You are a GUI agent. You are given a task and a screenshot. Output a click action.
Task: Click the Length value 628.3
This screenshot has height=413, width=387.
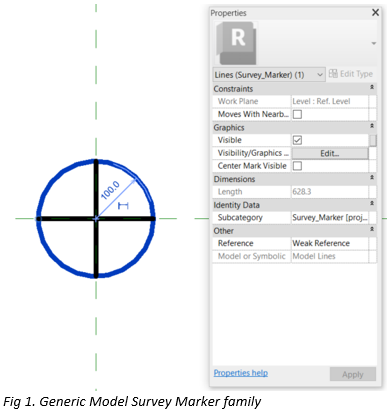(330, 192)
